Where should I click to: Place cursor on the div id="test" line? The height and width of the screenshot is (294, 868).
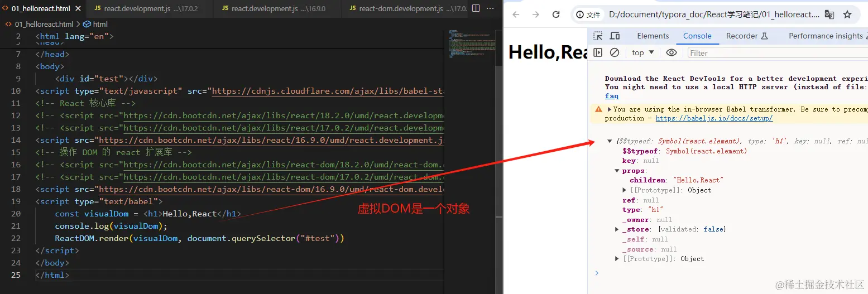pyautogui.click(x=106, y=79)
